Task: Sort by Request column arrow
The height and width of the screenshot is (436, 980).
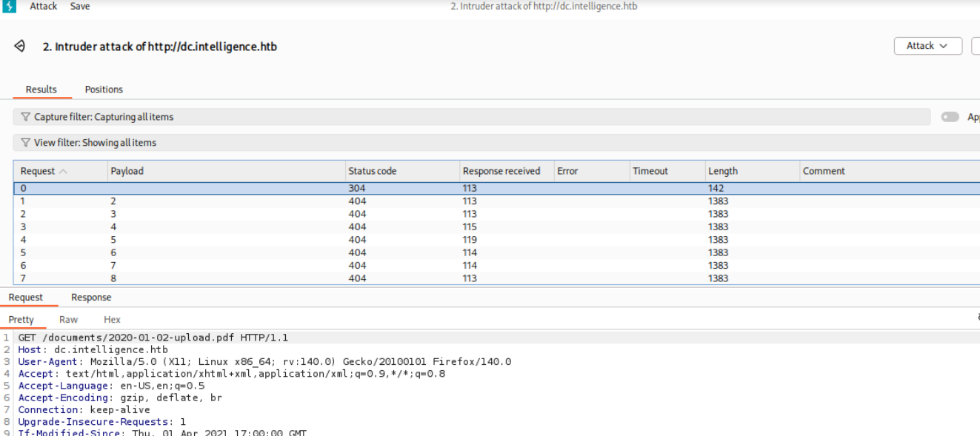Action: point(63,171)
